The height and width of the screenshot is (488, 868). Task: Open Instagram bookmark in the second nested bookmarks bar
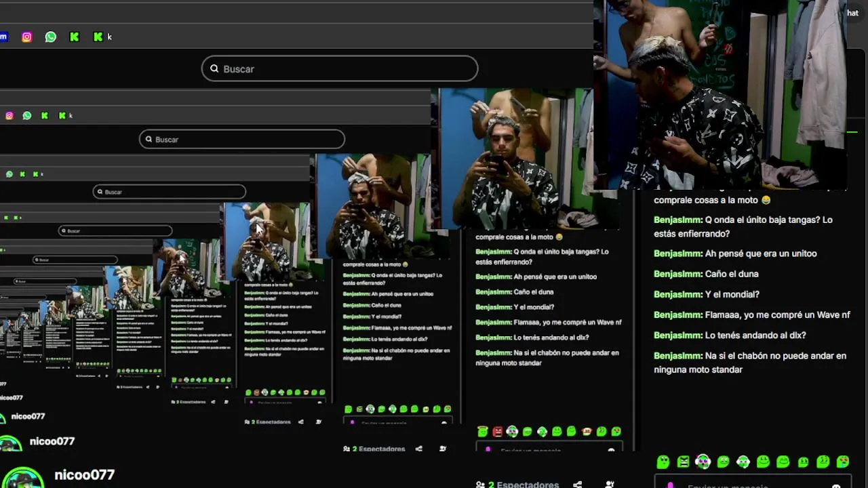coord(9,116)
